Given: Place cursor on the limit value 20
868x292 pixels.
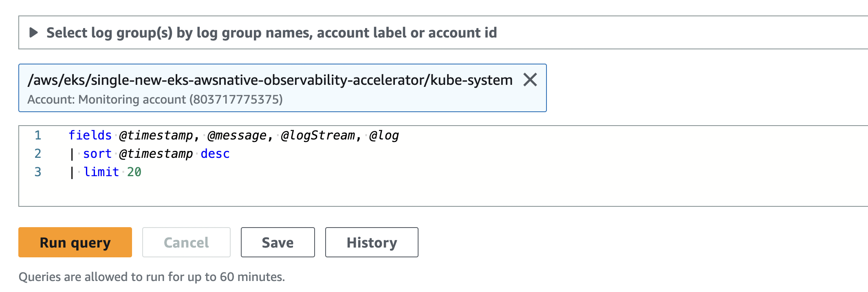Looking at the screenshot, I should point(134,172).
